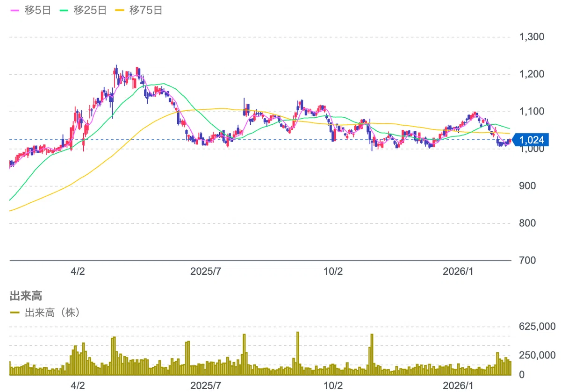Click the 700 price axis label

pos(527,260)
